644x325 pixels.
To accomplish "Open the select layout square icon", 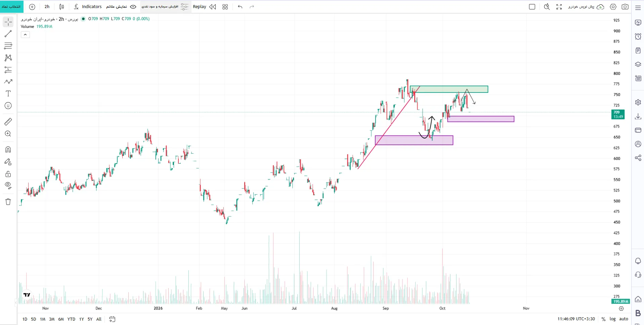I will click(x=532, y=7).
